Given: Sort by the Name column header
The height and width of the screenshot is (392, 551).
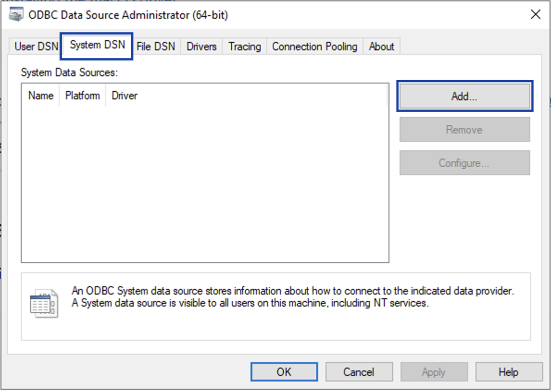Looking at the screenshot, I should pyautogui.click(x=41, y=95).
